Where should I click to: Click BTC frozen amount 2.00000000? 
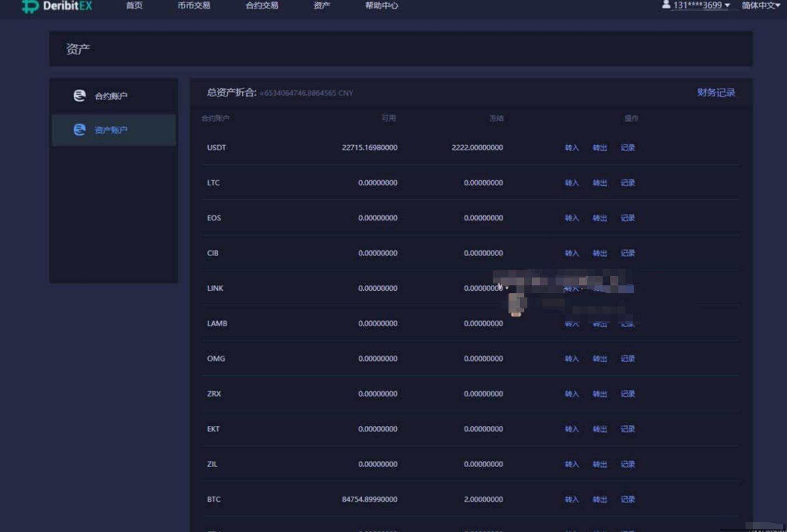coord(483,499)
